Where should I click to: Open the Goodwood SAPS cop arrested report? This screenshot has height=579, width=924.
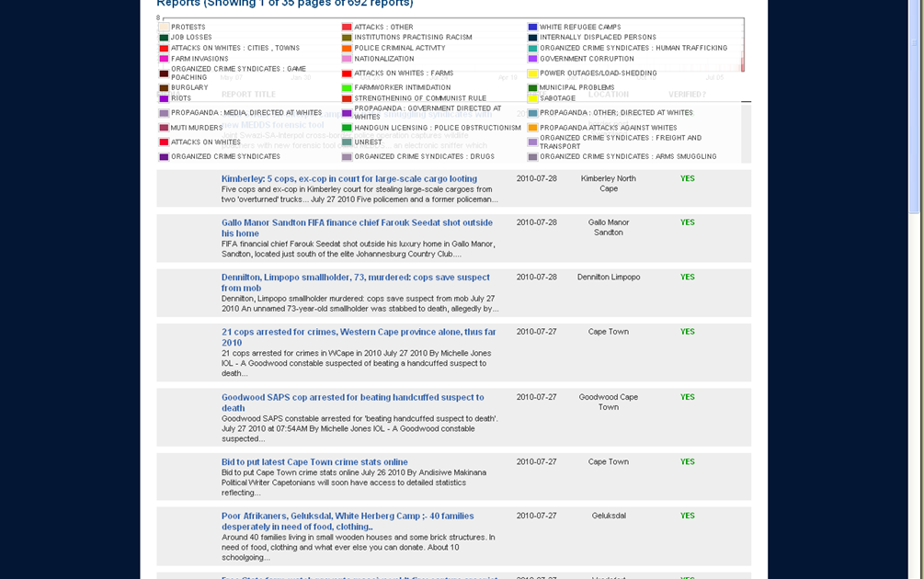tap(352, 403)
